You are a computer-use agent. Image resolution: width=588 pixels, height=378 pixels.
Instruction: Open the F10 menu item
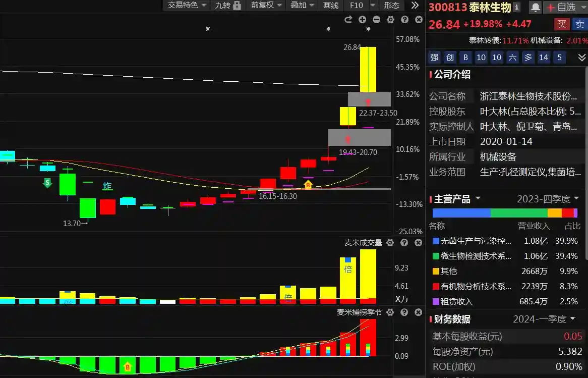(357, 5)
